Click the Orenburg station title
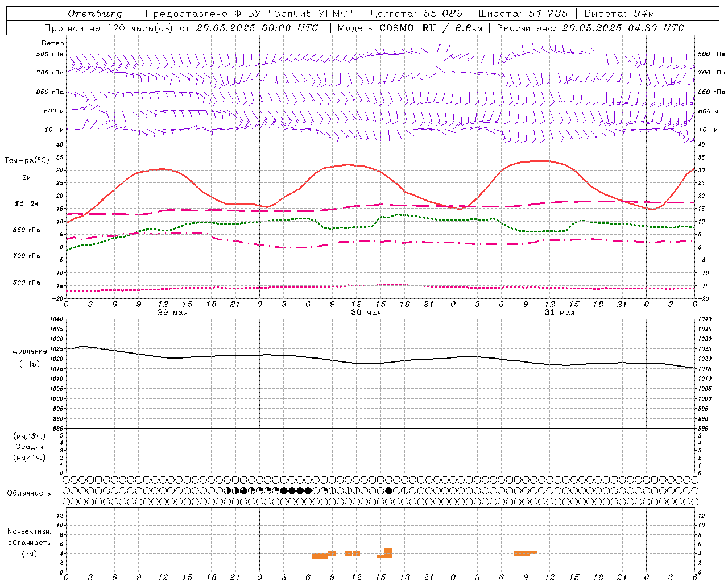728x582 pixels. pos(94,14)
